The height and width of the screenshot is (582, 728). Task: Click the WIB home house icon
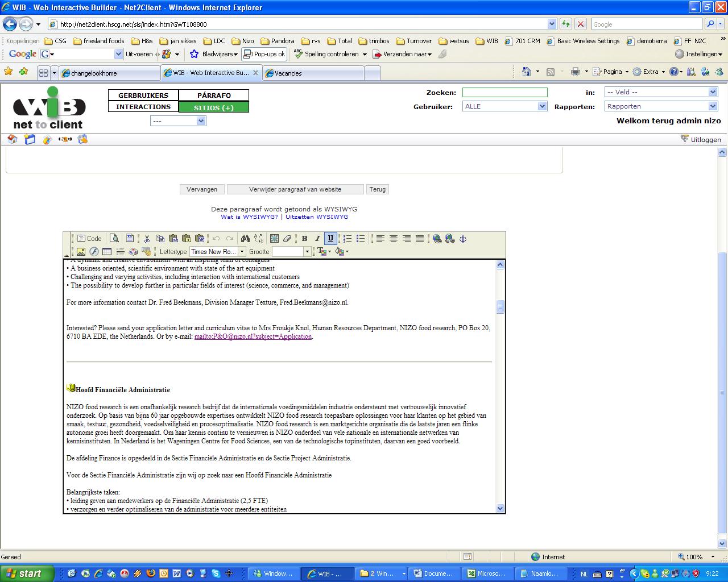(13, 139)
